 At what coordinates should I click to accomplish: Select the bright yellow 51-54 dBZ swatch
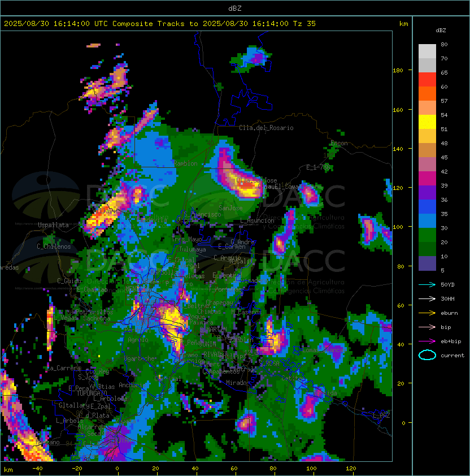coord(427,122)
